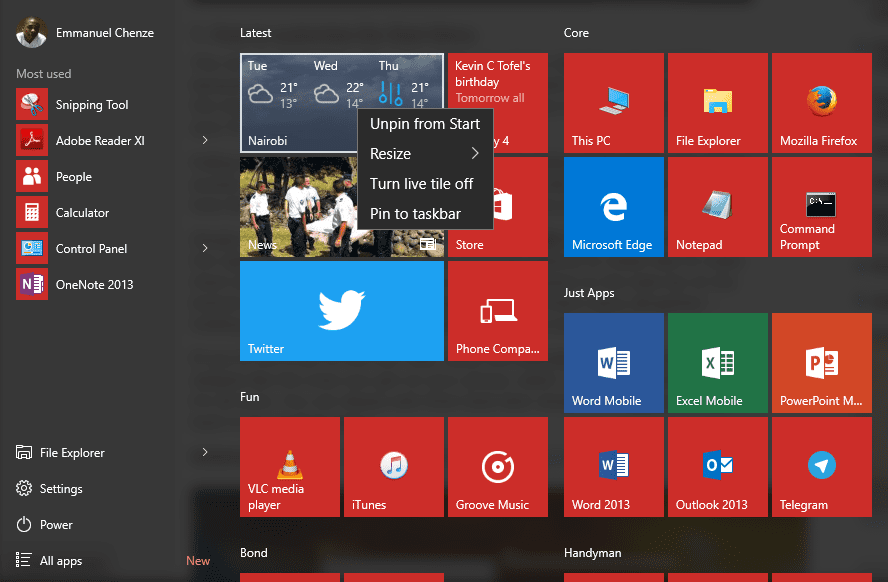The image size is (888, 582).
Task: Launch the Mozilla Firefox tile
Action: tap(822, 103)
